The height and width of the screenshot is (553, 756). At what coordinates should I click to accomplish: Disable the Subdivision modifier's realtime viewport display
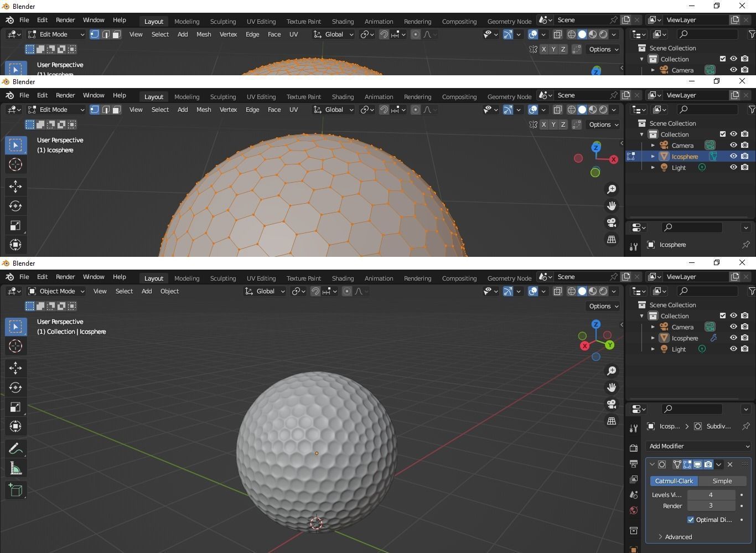(698, 464)
